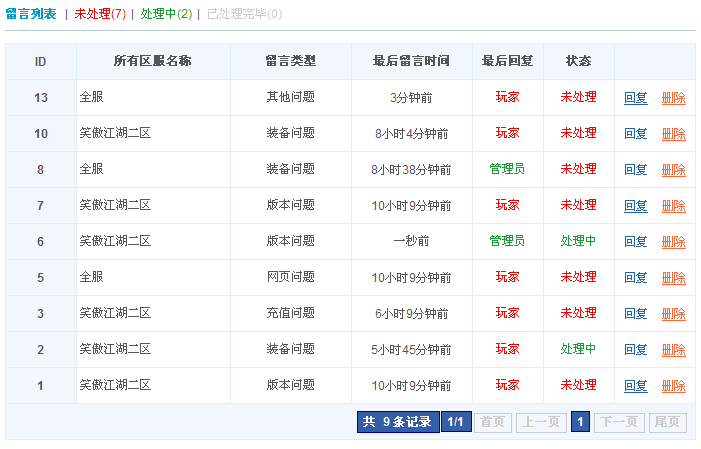Jump to 尾页 last page
The width and height of the screenshot is (701, 449).
668,422
